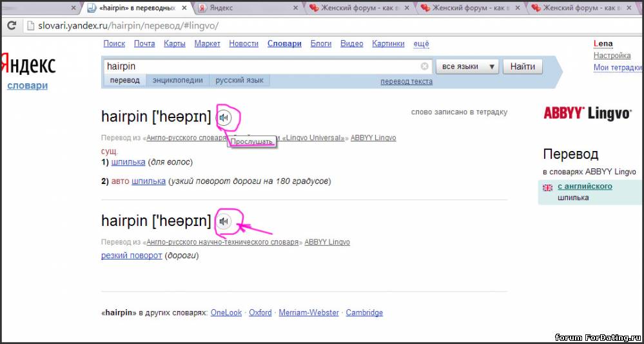Open ABBYY Lingvo link under first entry
Image resolution: width=644 pixels, height=344 pixels.
click(x=373, y=137)
